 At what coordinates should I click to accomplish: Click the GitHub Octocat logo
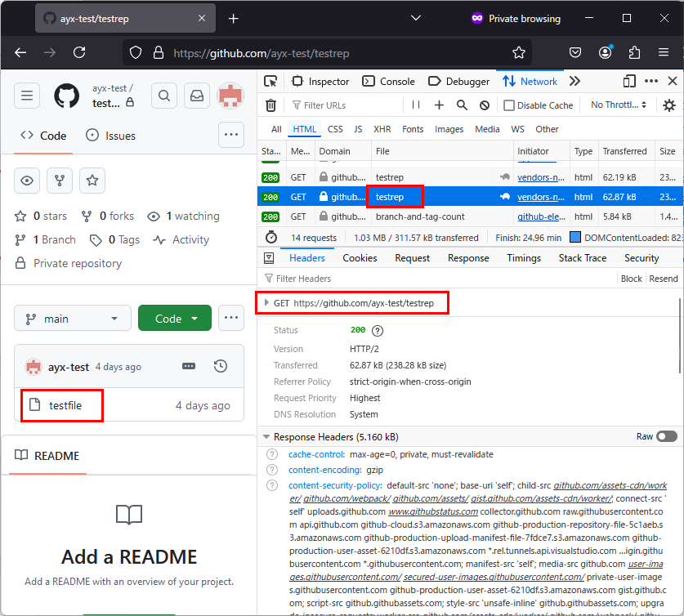[x=67, y=96]
